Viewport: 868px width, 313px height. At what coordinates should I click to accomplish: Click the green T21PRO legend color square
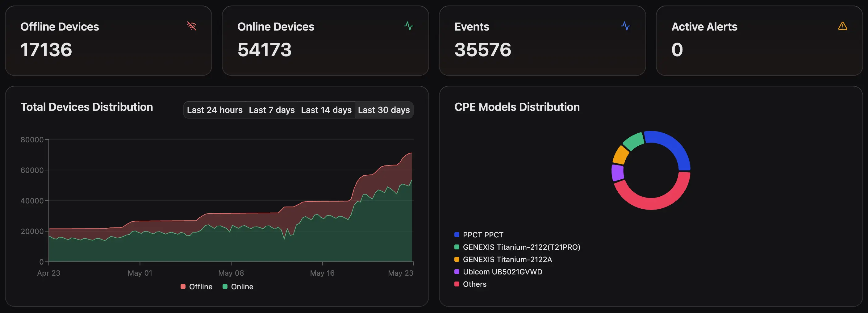(457, 247)
